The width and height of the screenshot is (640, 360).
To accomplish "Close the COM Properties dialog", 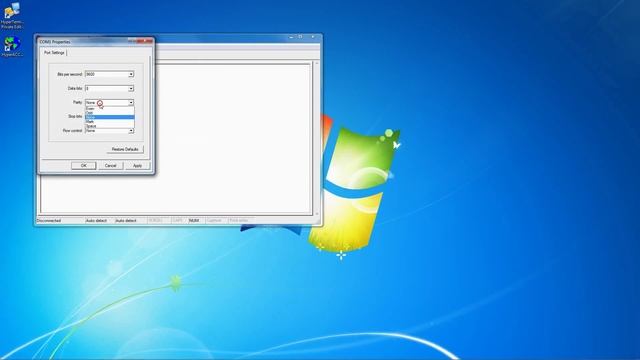I will click(145, 41).
